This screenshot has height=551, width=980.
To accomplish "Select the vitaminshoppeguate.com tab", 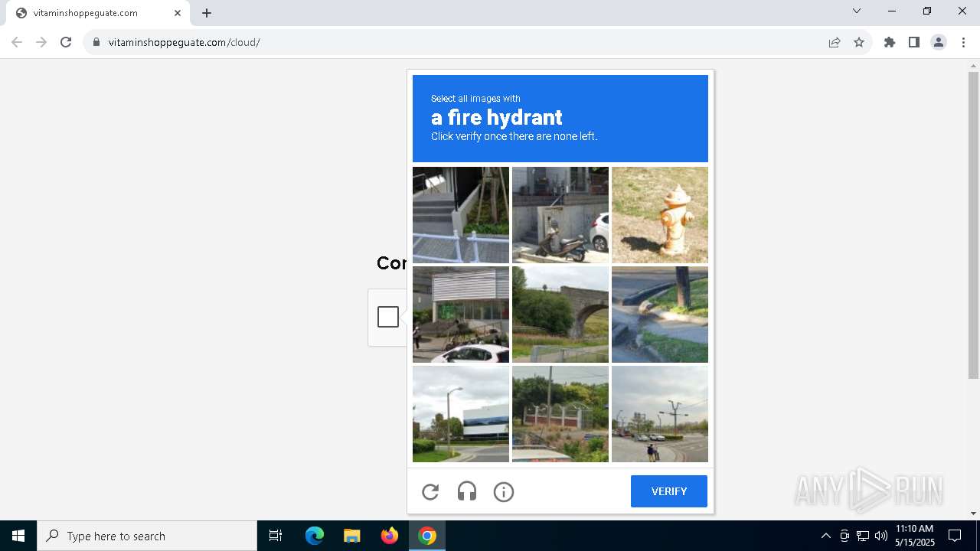I will [x=98, y=13].
